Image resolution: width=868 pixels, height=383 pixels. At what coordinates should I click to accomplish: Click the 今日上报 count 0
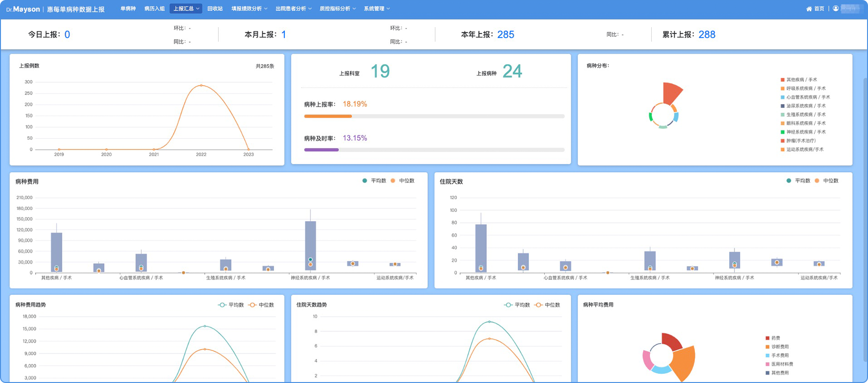[67, 34]
